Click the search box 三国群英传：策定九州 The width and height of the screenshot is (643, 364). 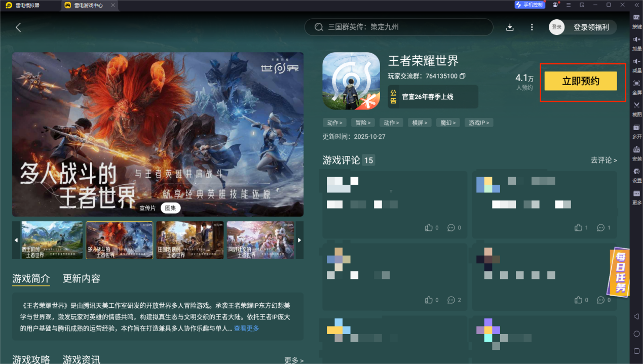click(x=398, y=27)
